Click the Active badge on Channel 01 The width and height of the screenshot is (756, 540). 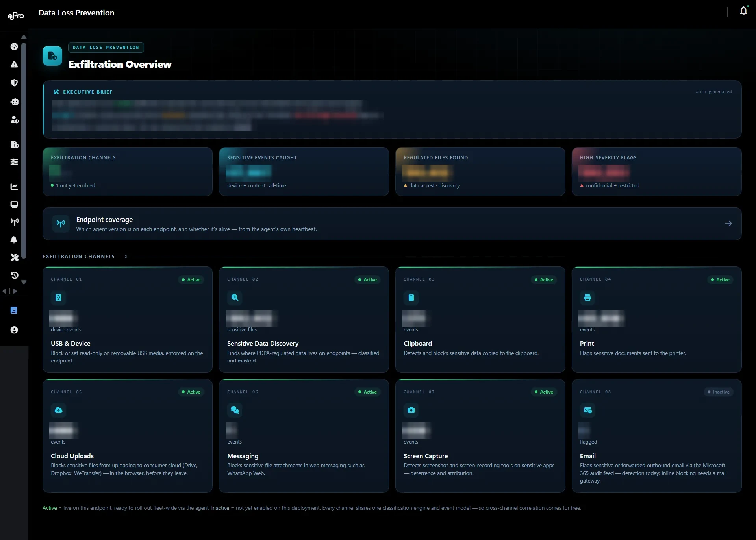191,279
